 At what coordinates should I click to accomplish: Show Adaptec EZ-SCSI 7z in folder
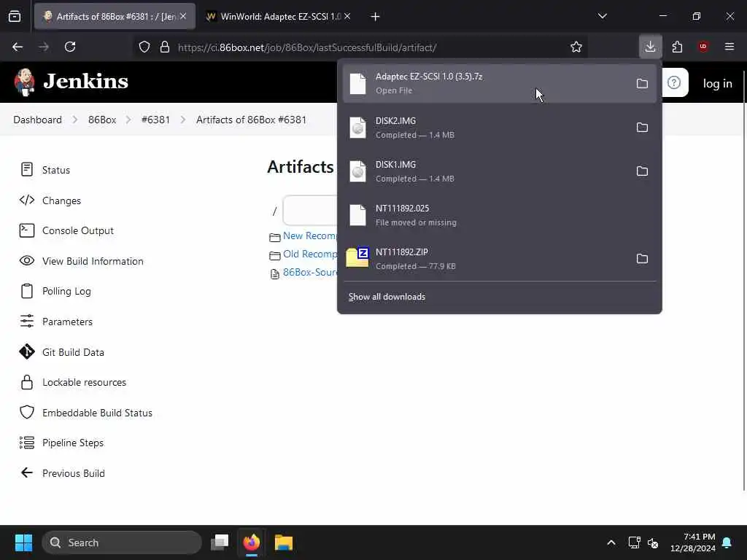(x=642, y=84)
